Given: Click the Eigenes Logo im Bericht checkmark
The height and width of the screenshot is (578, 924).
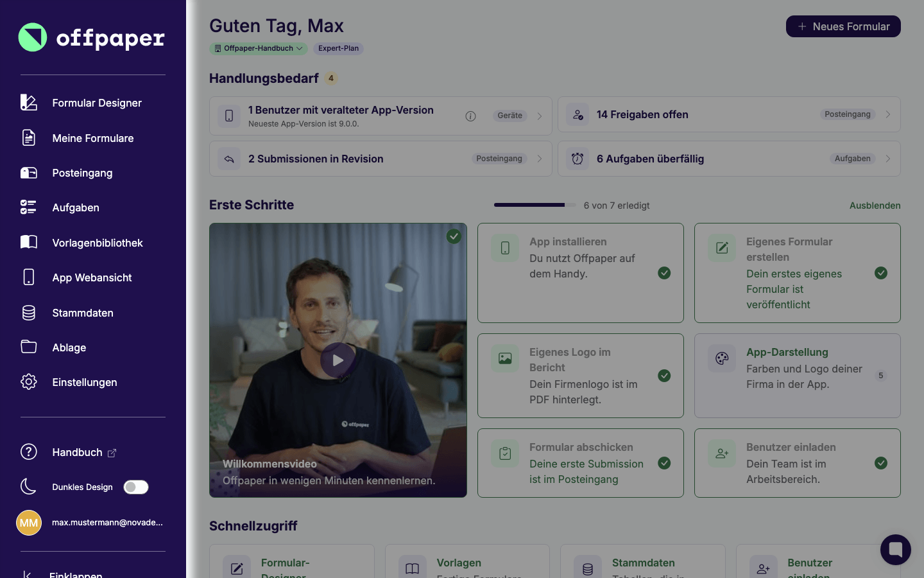Looking at the screenshot, I should (664, 376).
